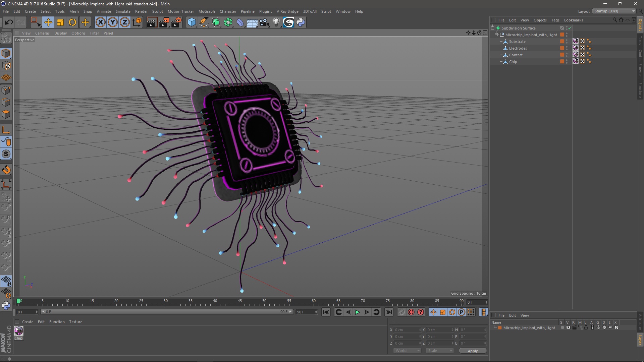Open Edit Render Settings icon
Screen dimensions: 644x362
click(x=176, y=22)
